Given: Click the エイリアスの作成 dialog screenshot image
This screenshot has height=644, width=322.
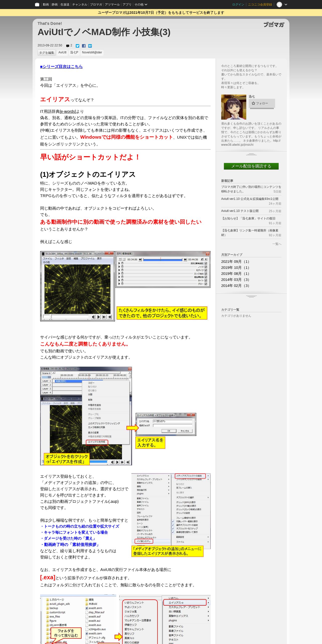Looking at the screenshot, I should pos(118,416).
